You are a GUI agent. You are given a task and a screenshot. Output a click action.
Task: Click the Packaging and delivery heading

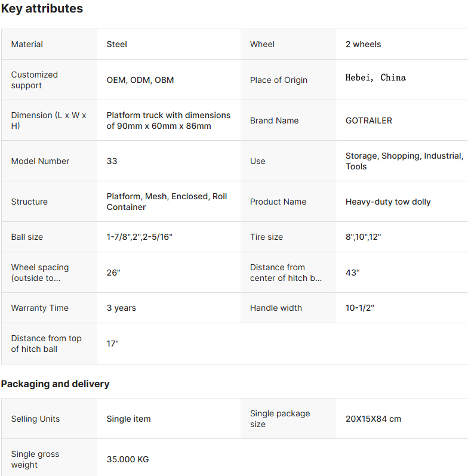[x=55, y=384]
